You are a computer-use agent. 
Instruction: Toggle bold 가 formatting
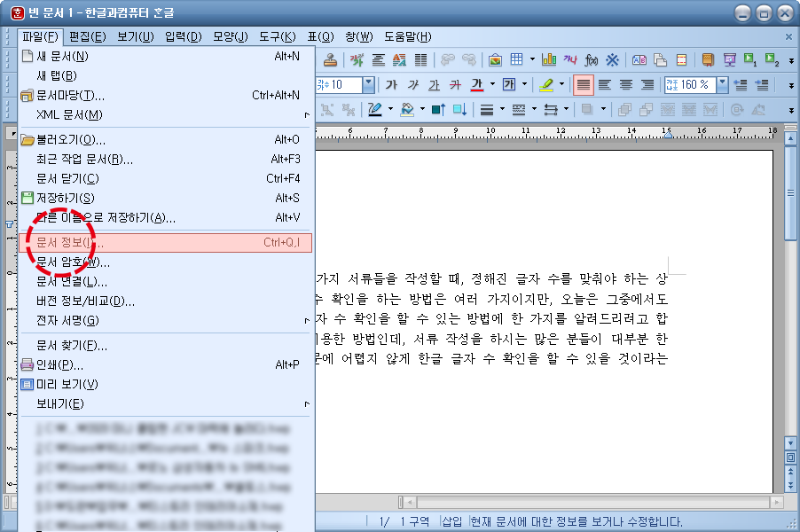[391, 84]
